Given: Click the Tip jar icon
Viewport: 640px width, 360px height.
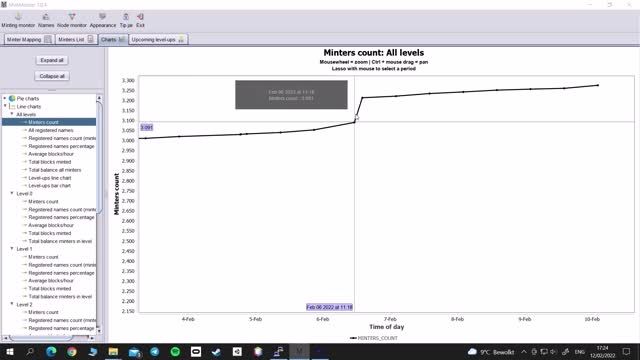Looking at the screenshot, I should (126, 20).
